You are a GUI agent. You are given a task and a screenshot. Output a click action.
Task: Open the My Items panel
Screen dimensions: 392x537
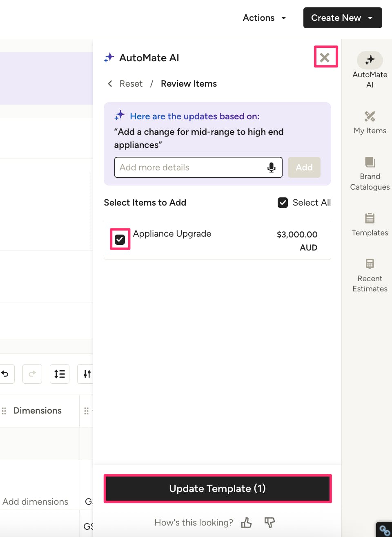click(x=370, y=123)
